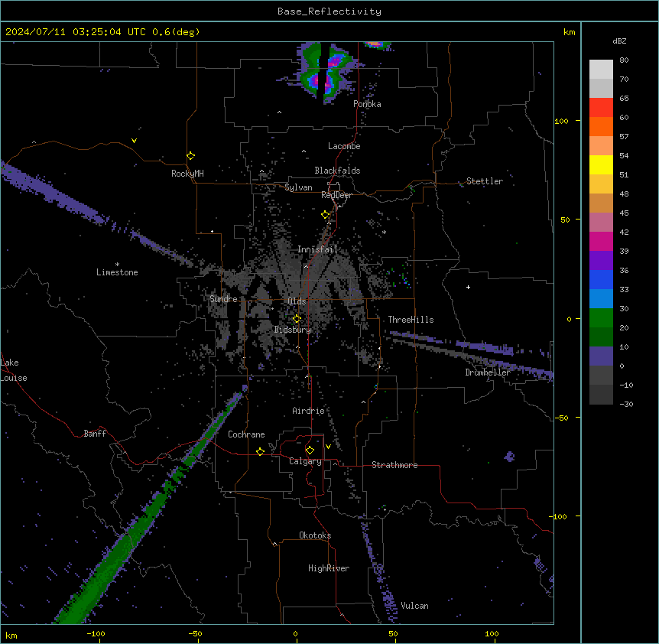This screenshot has height=644, width=659.
Task: Click the -50 tick on right axis
Action: pyautogui.click(x=561, y=418)
